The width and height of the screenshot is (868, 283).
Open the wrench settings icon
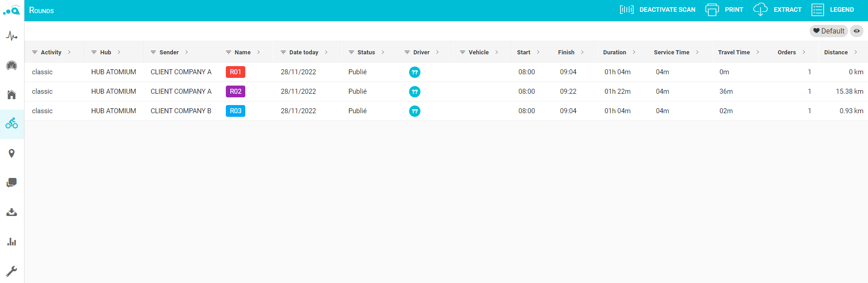click(12, 271)
